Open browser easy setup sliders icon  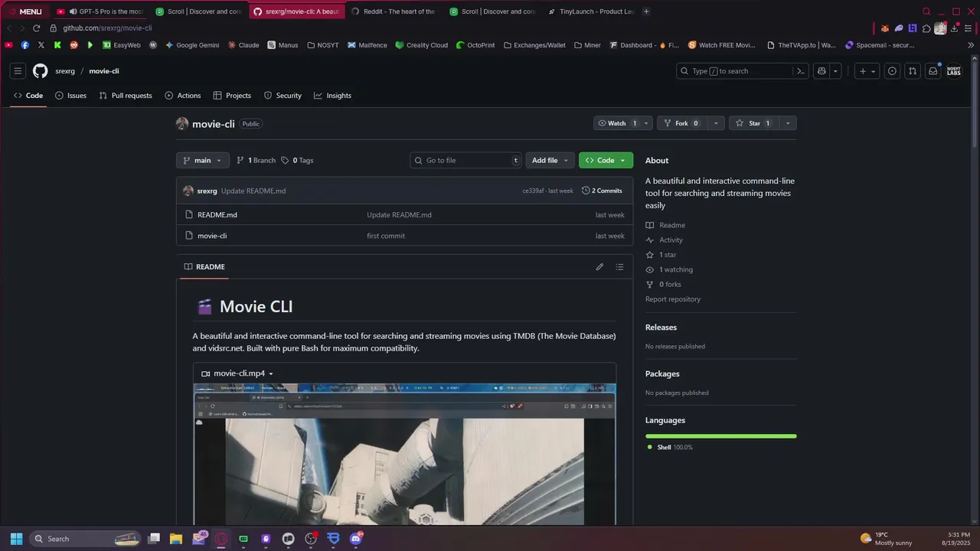[969, 28]
